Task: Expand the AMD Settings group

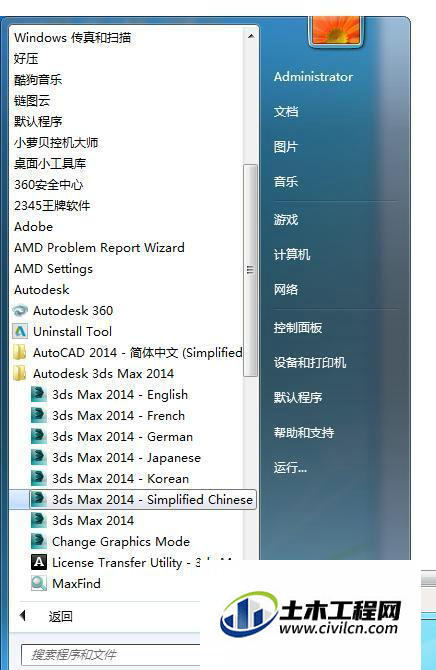Action: (x=53, y=269)
